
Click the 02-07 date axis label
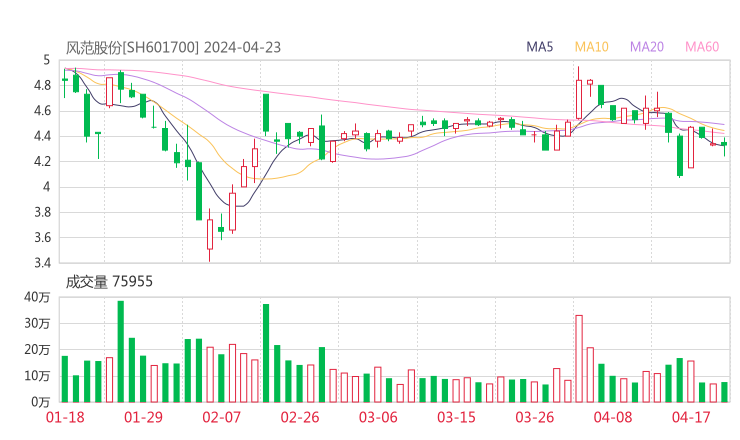tap(222, 417)
